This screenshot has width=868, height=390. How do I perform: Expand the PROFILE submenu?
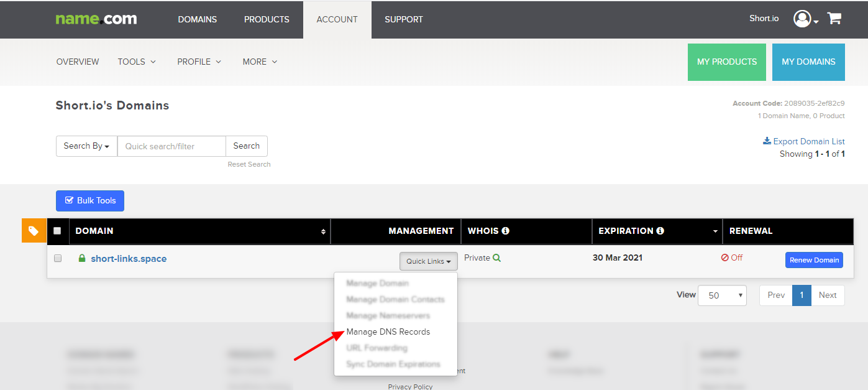tap(199, 62)
